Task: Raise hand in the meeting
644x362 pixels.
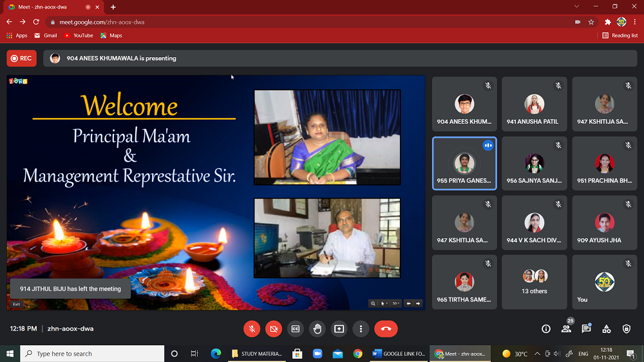Action: coord(317,329)
